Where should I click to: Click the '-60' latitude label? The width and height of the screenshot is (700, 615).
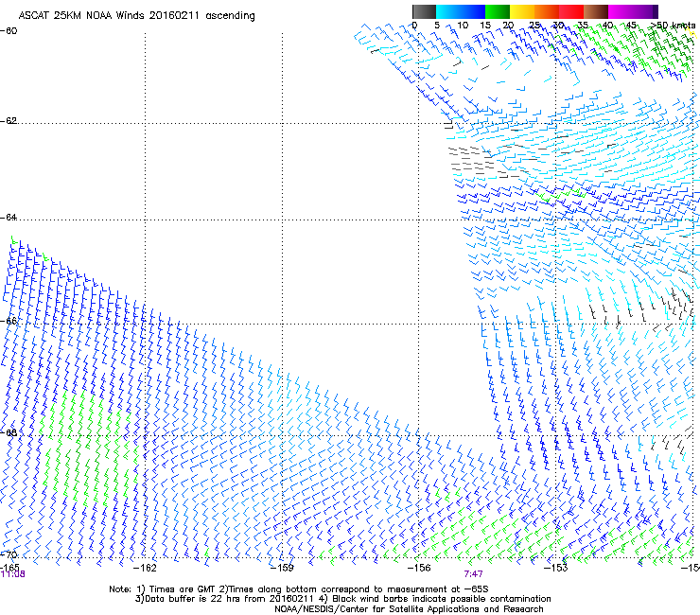click(x=9, y=31)
